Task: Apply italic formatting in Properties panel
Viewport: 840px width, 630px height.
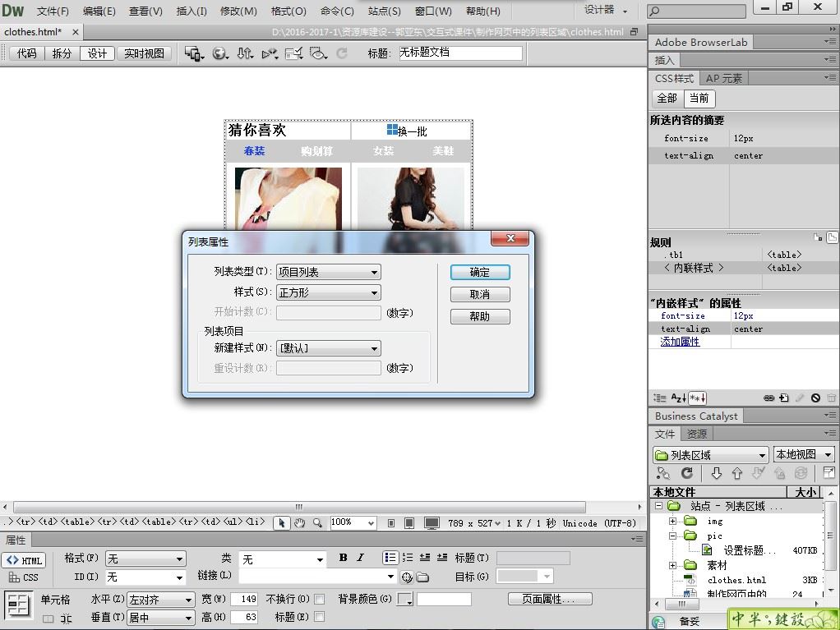Action: point(361,558)
